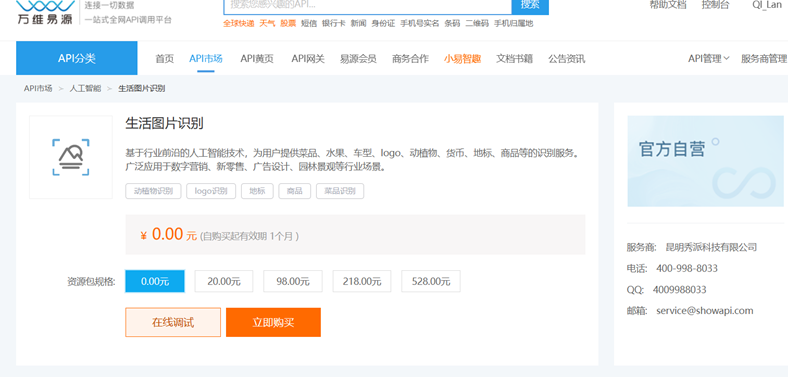Click the ¥ 0.00 元 price text

169,234
